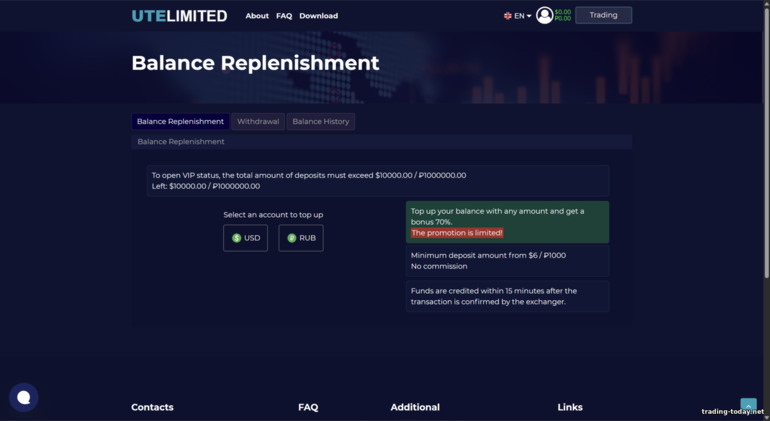This screenshot has height=421, width=770.
Task: Click the green 70% bonus promotion banner
Action: coord(507,222)
